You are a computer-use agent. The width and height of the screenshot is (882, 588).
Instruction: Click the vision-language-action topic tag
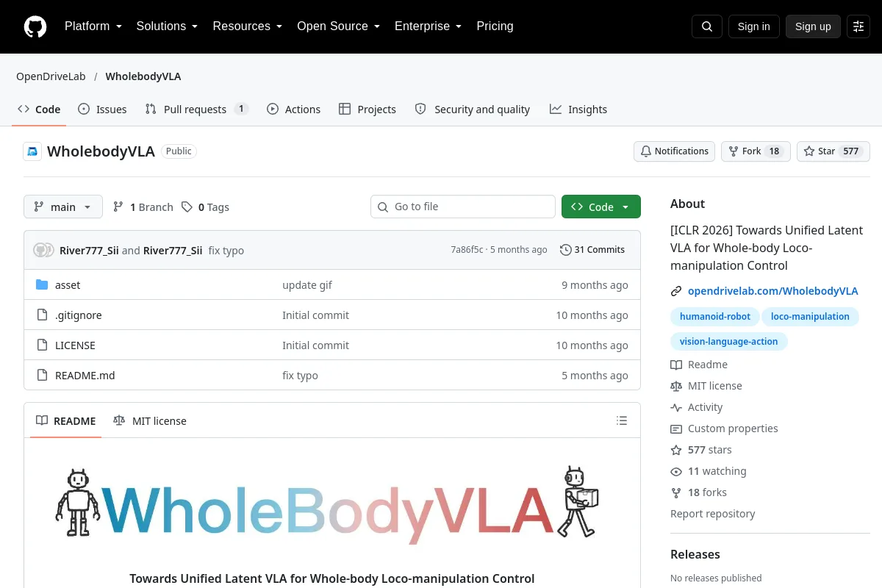(728, 342)
